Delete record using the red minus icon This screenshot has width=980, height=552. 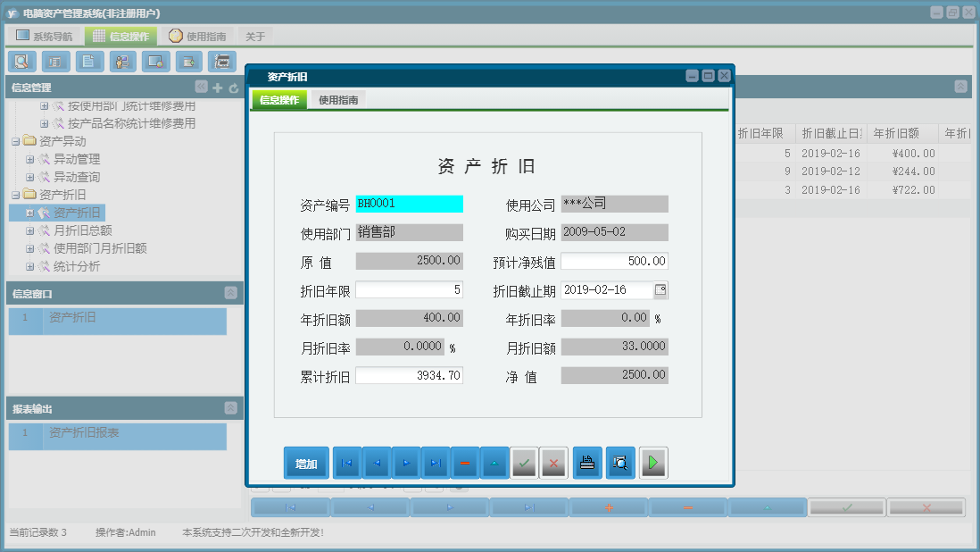[x=464, y=463]
